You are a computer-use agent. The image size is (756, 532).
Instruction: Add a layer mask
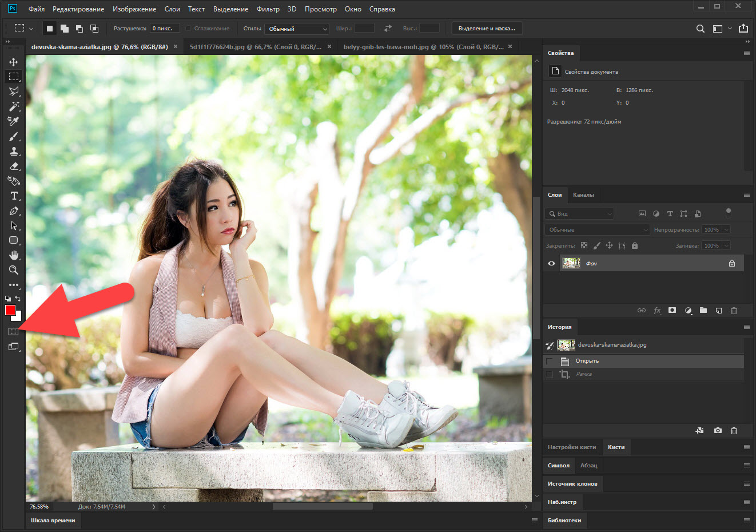click(672, 311)
